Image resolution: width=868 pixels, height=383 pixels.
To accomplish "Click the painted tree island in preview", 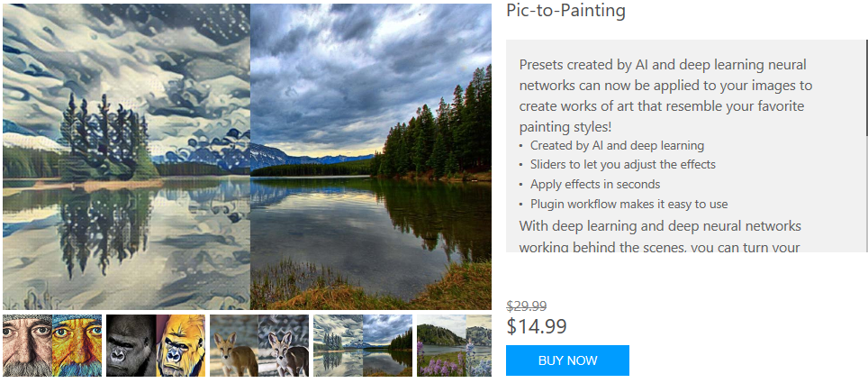I will click(104, 138).
